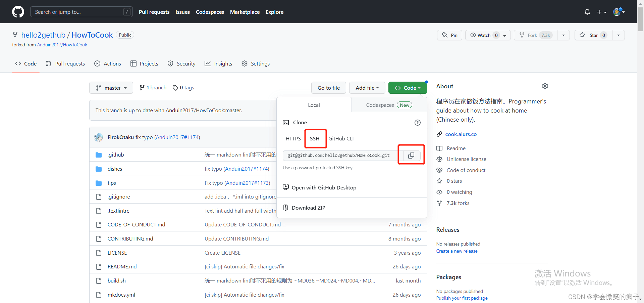View the 0 tags link

tap(183, 88)
